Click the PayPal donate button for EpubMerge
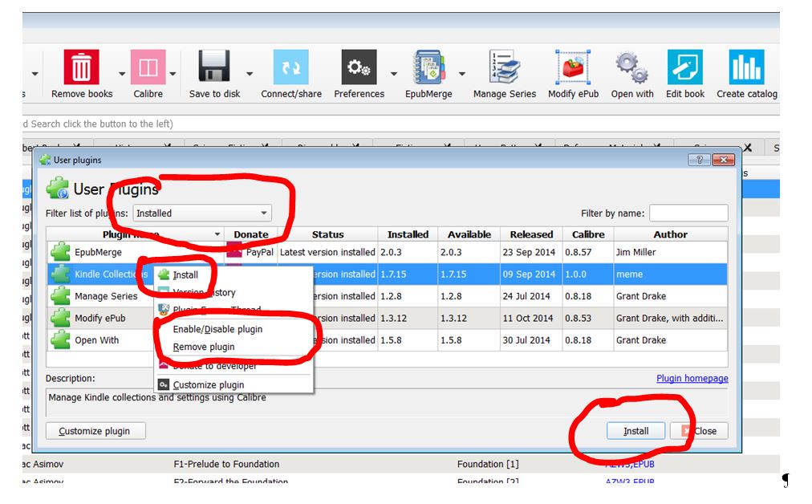The width and height of the screenshot is (812, 504). point(250,252)
